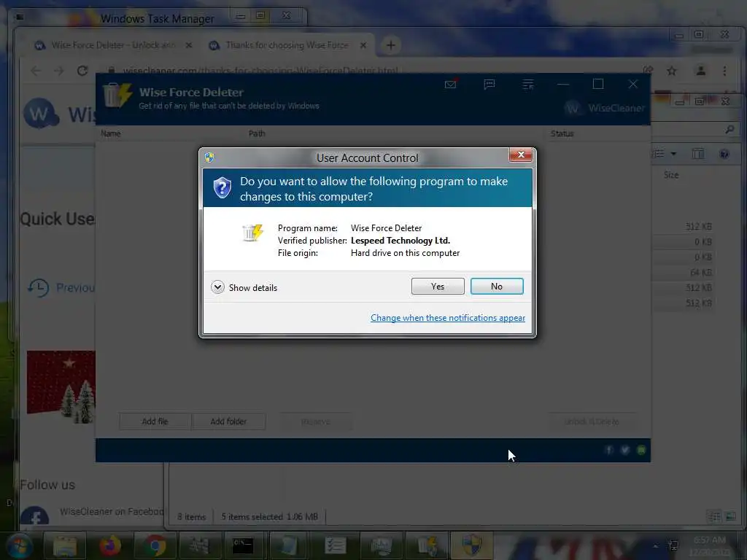
Task: Click the Program name value Wise Force Deleter
Action: pyautogui.click(x=386, y=228)
